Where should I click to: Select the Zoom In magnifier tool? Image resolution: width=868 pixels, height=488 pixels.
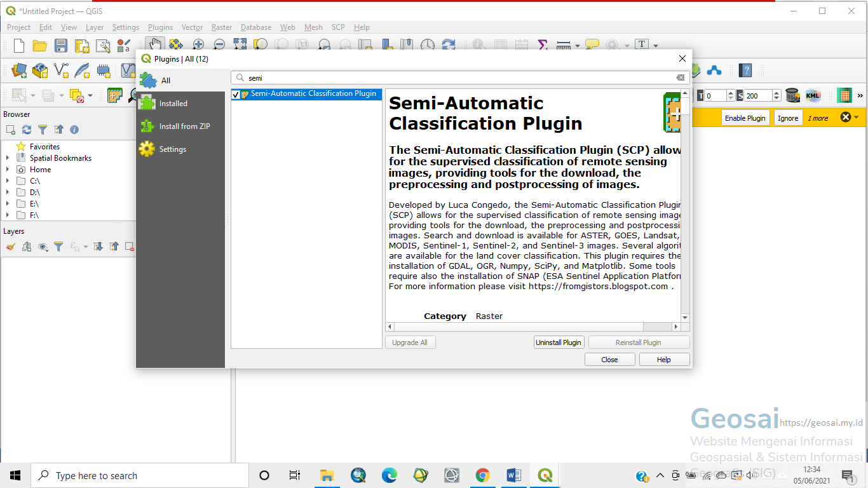tap(198, 45)
